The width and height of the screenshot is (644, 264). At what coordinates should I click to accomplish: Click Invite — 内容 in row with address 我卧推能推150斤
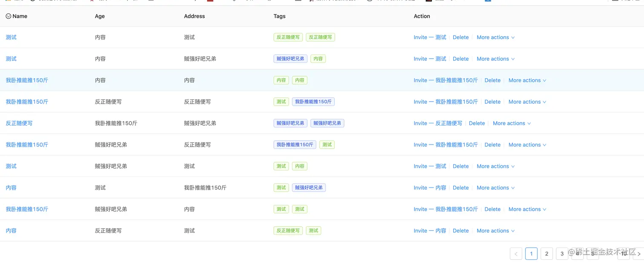[x=430, y=187]
